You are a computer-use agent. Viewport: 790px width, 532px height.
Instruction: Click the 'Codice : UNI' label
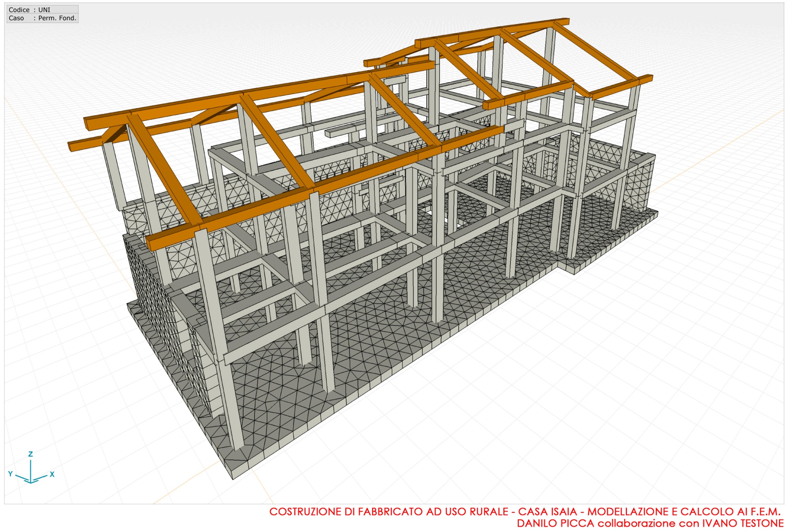pos(30,10)
